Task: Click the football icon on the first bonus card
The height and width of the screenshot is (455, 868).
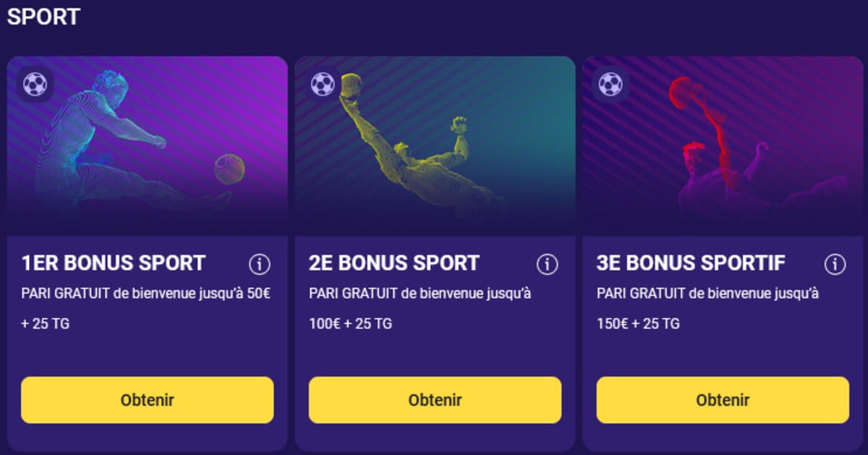Action: [x=34, y=84]
